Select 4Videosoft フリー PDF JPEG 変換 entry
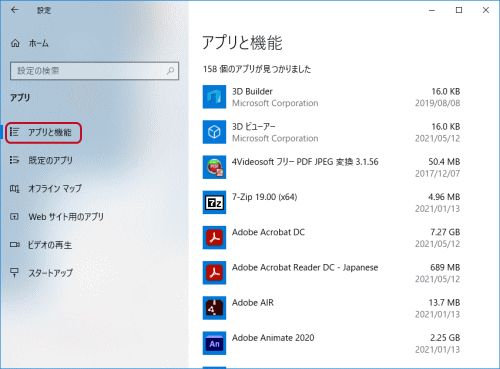This screenshot has height=369, width=500. tap(305, 162)
